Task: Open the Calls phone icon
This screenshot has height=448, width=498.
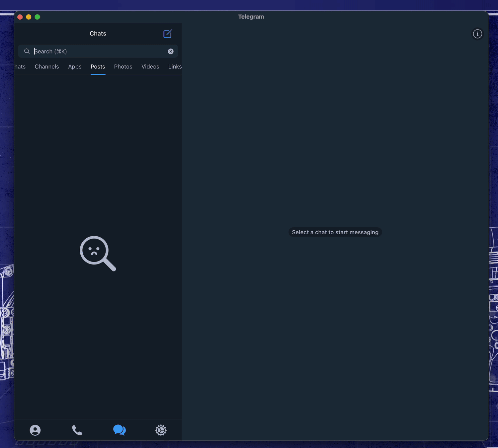Action: [77, 430]
